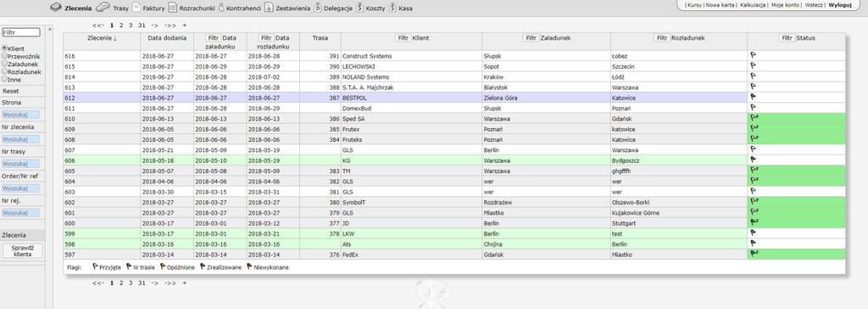Open the Kontrahenci person icon
This screenshot has width=868, height=309.
tap(221, 8)
